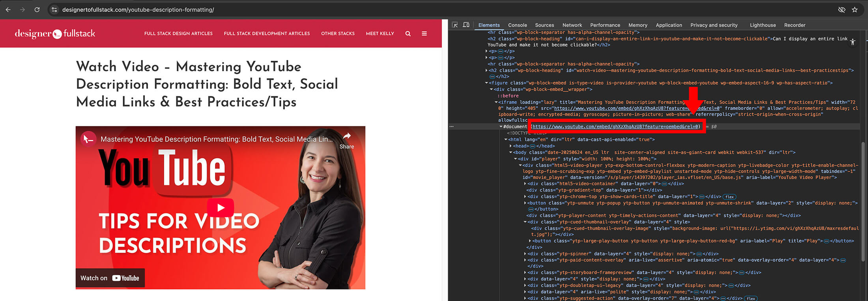This screenshot has height=301, width=868.
Task: Click ellipsis in the aria-live polite div row
Action: pyautogui.click(x=696, y=292)
